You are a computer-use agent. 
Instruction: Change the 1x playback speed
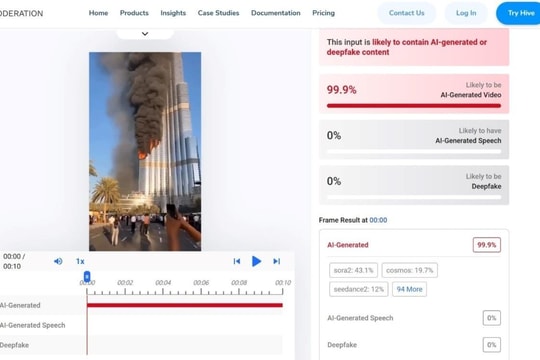coord(80,261)
